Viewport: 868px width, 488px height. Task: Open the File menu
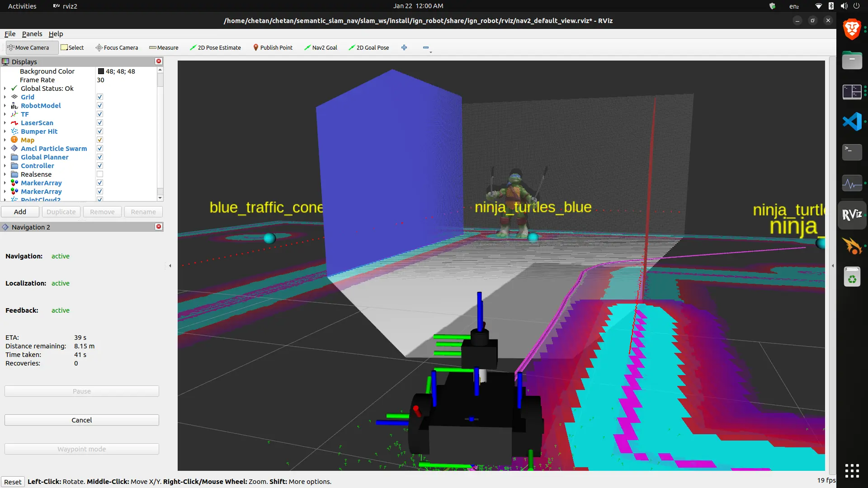[x=10, y=34]
